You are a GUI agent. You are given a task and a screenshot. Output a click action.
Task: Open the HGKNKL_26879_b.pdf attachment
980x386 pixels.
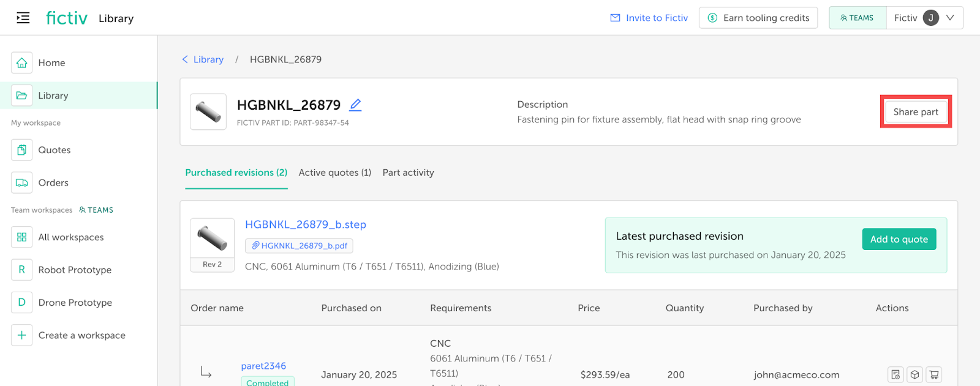click(x=299, y=246)
